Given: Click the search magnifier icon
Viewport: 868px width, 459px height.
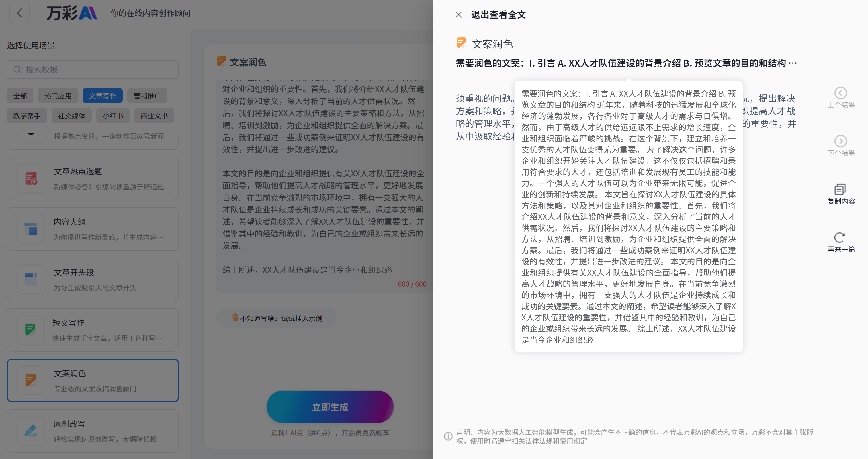Looking at the screenshot, I should tap(17, 69).
